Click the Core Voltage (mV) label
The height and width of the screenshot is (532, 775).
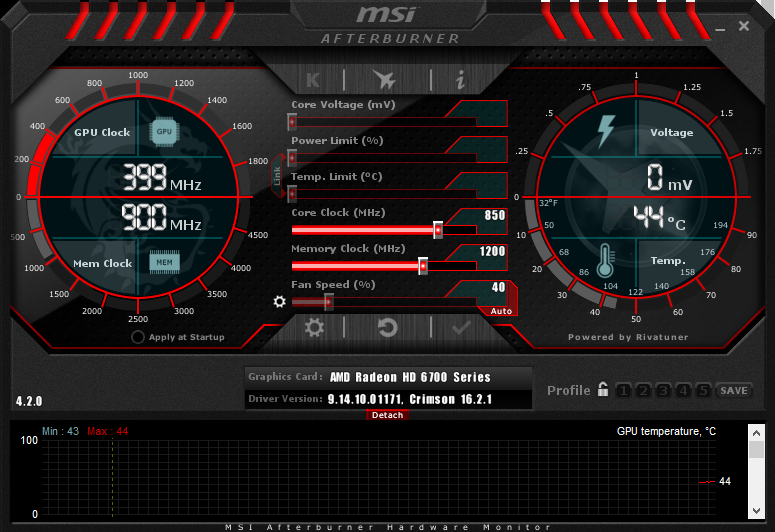(x=343, y=104)
